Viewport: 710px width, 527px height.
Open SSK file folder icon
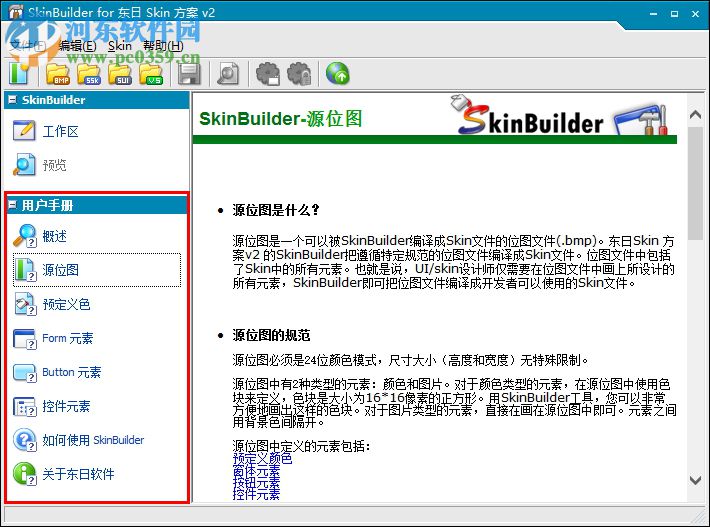(x=89, y=74)
